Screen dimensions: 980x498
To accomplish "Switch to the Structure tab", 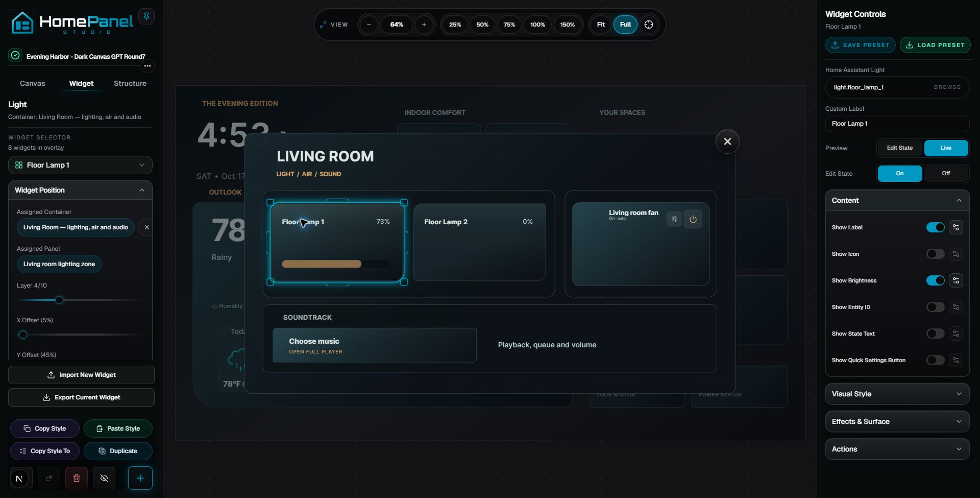I will tap(130, 83).
